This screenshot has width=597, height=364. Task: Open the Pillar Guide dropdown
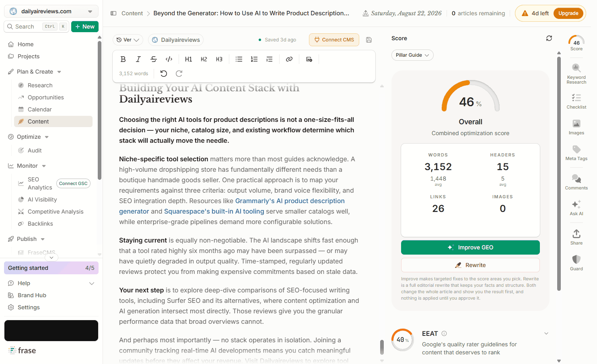[412, 55]
